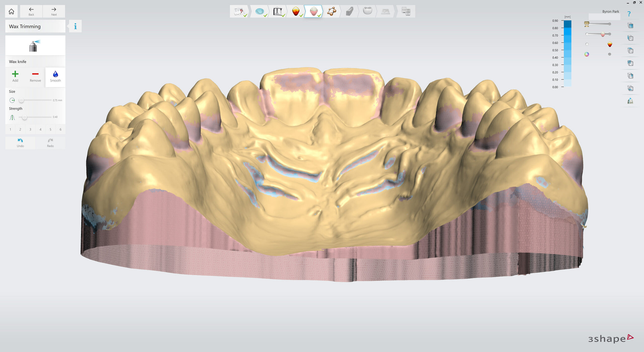Open the completed Anatomy Design workflow step
Image resolution: width=644 pixels, height=352 pixels.
pos(297,11)
